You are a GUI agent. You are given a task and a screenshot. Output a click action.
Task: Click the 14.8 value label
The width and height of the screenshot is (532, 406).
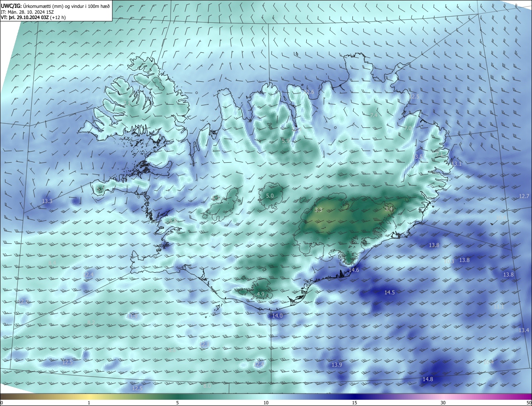click(x=428, y=379)
